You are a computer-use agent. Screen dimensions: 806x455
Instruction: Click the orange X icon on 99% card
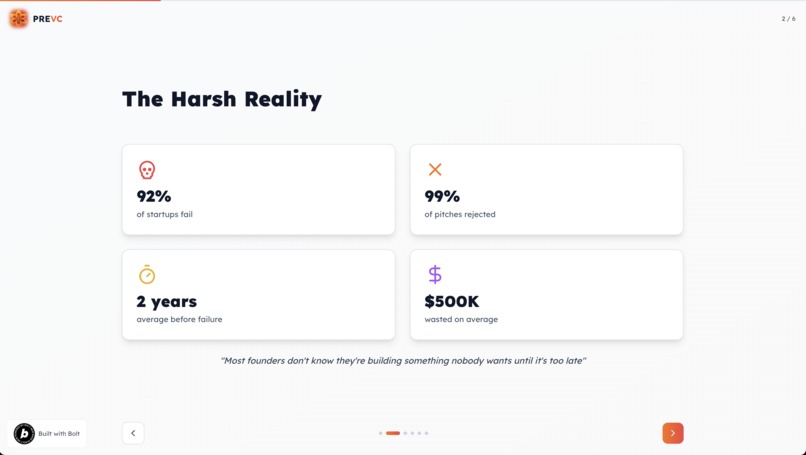click(x=435, y=169)
